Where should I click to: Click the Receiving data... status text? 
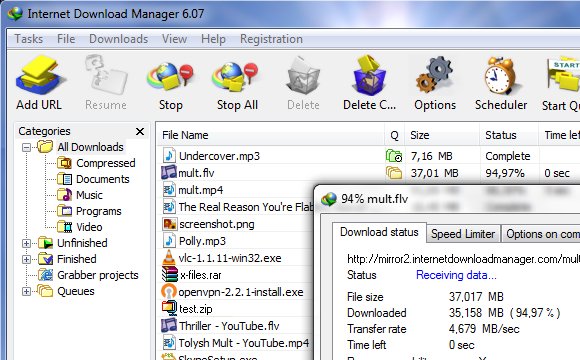pos(456,275)
